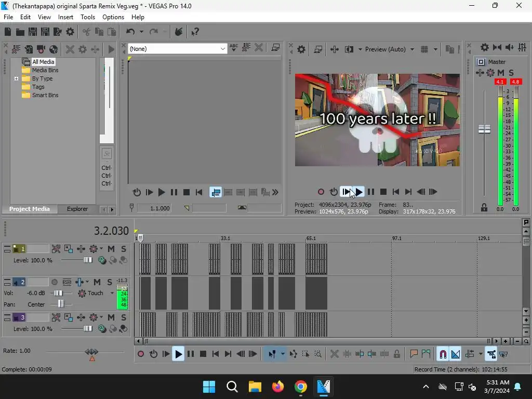Open audio track 2 automation mode dropdown beside Touch
532x399 pixels.
pos(112,293)
